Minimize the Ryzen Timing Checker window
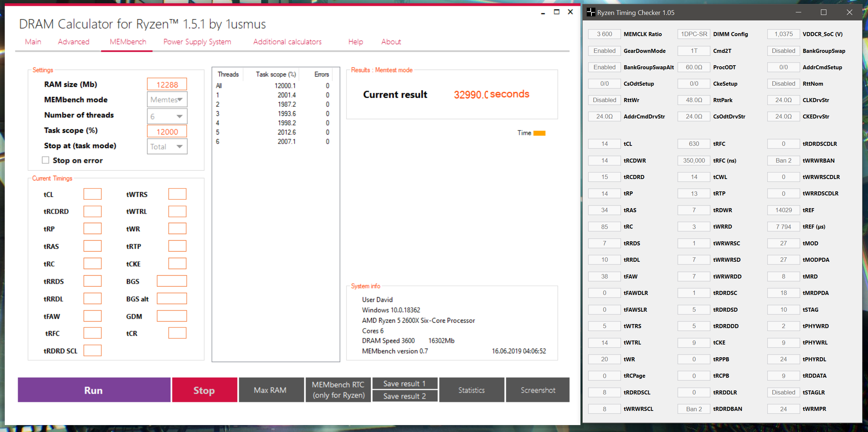868x432 pixels. [798, 12]
